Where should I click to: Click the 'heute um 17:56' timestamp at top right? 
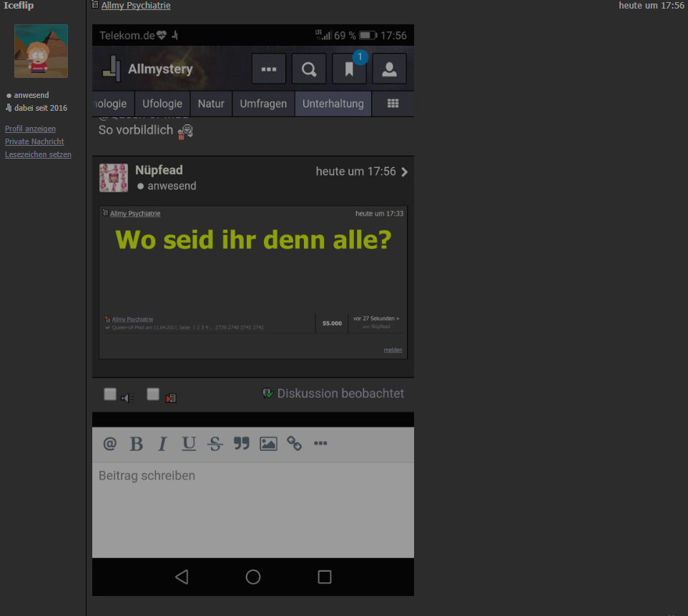652,5
